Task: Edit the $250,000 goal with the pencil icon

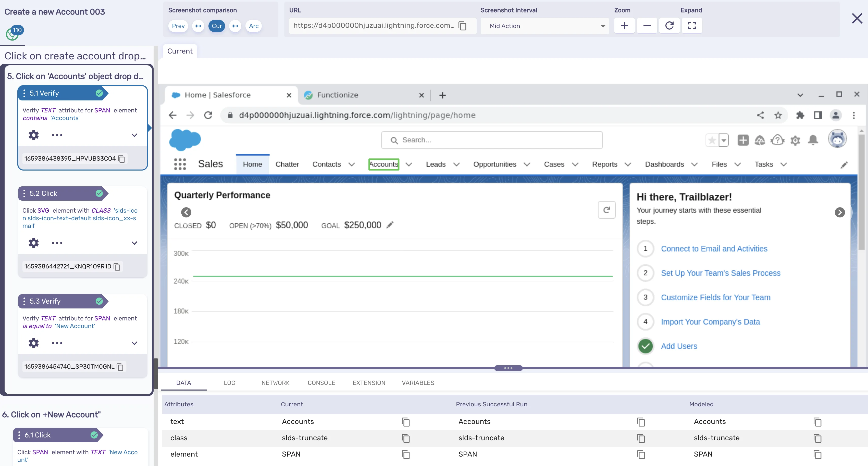Action: click(x=390, y=225)
